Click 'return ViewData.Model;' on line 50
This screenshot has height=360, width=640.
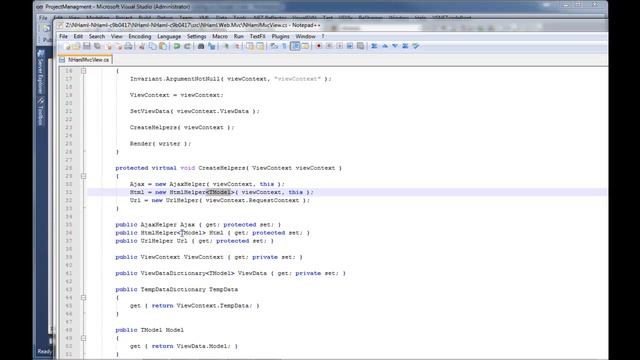click(195, 346)
